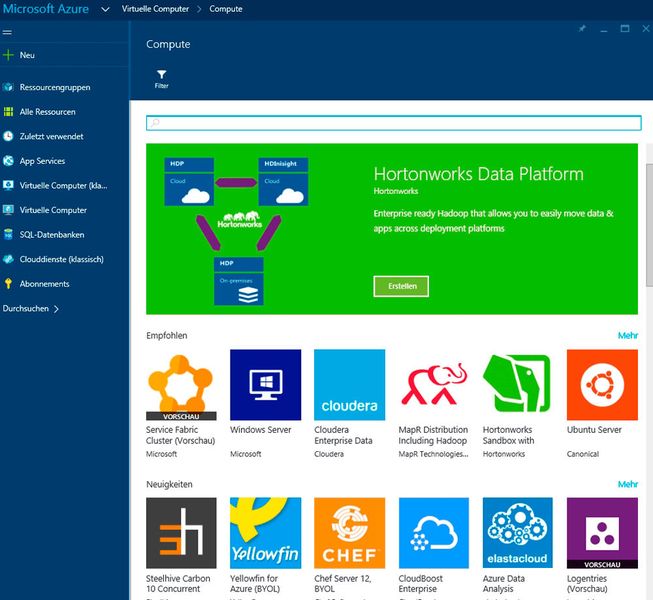Image resolution: width=653 pixels, height=600 pixels.
Task: Click the green plus Neu icon
Action: click(x=8, y=55)
